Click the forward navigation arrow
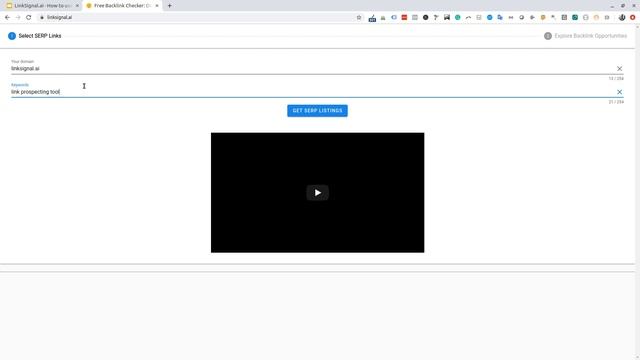 (18, 18)
